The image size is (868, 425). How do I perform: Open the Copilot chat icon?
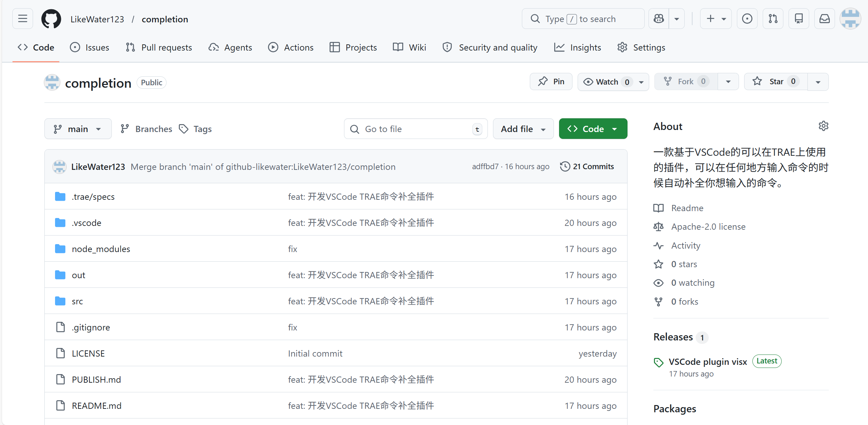(x=658, y=19)
